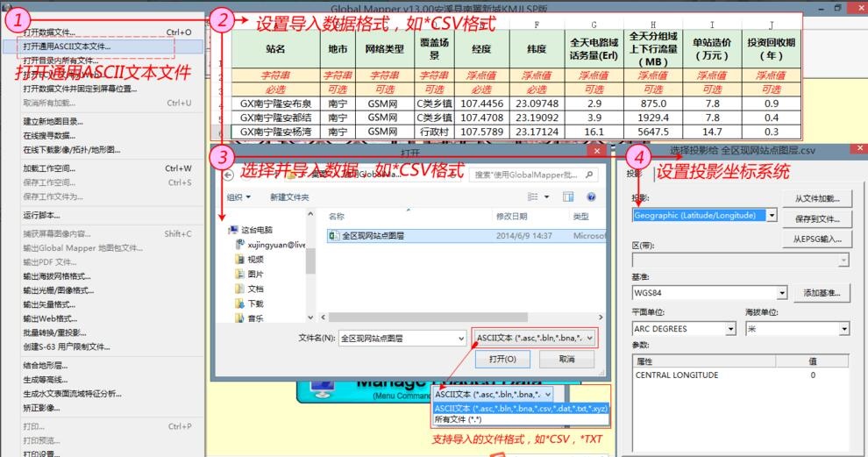Click the Excel icon of file 全区现网站点图层
Screen dimensions: 868x457
[334, 235]
